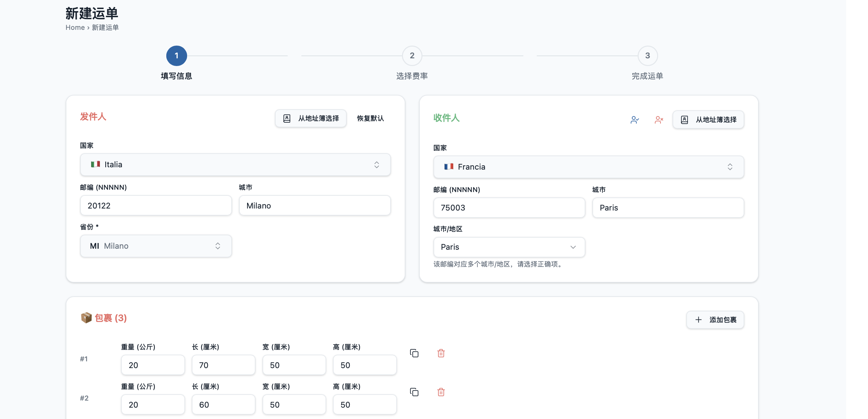Viewport: 868px width, 419px height.
Task: Click package #1 height field
Action: coord(364,365)
